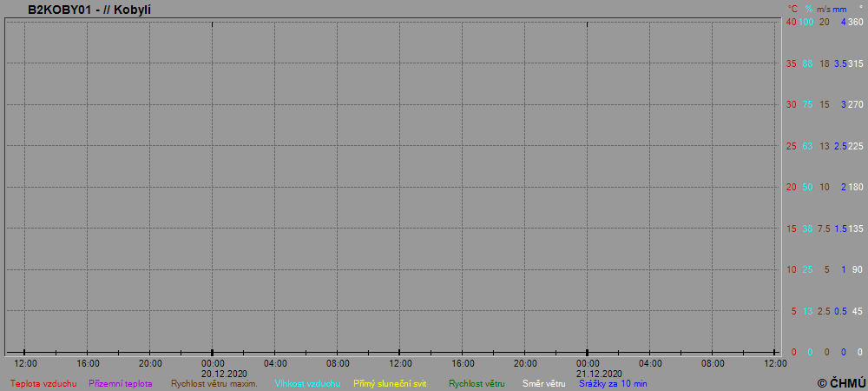Click 'Rychlost větru maxim.' legend label
Screen dimensions: 868x391
(x=214, y=383)
